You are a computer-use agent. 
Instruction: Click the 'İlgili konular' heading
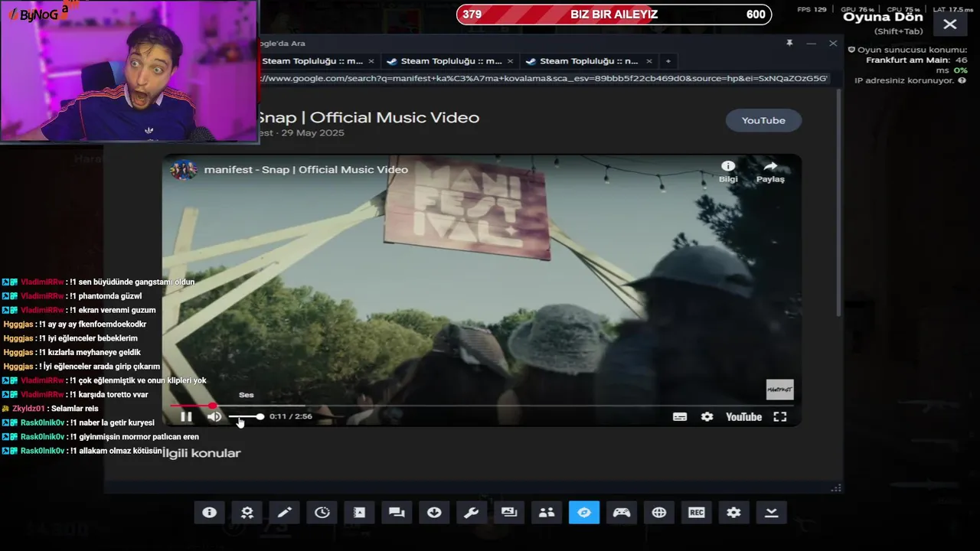coord(202,453)
